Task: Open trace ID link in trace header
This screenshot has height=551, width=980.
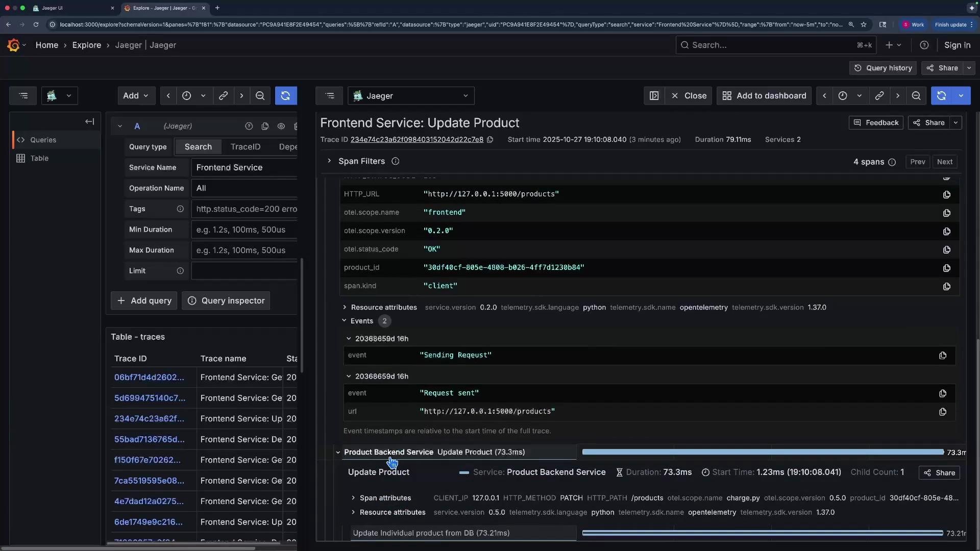Action: 416,140
